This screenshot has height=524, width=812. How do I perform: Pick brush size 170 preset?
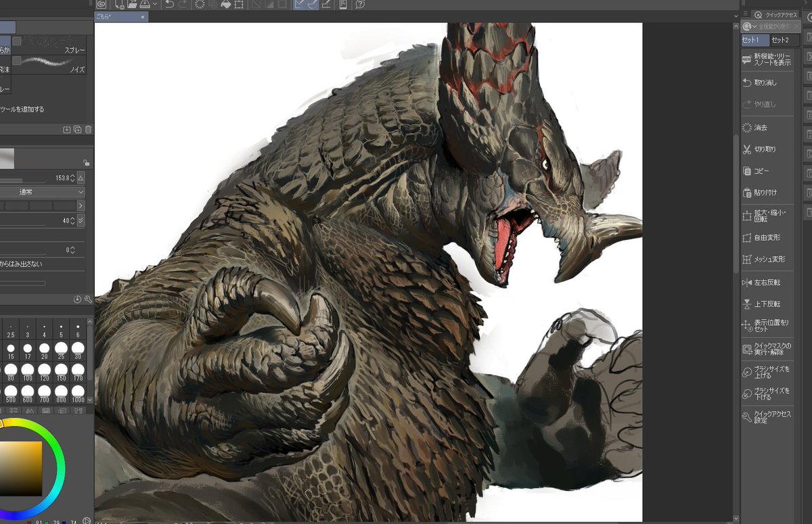click(78, 373)
